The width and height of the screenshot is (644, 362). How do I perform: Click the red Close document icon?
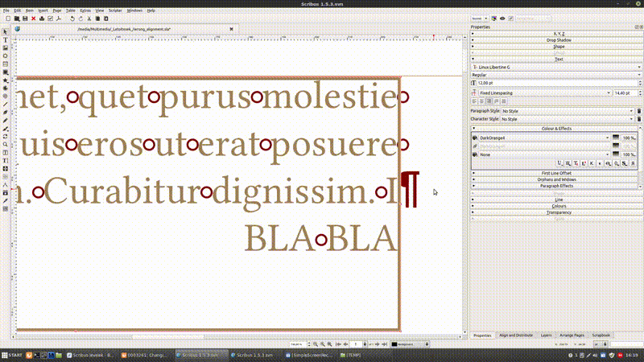pos(33,18)
